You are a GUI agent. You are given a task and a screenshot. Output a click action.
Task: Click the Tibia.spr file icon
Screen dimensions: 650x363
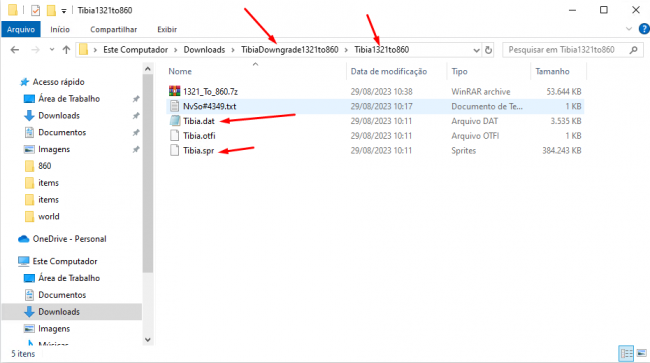tap(175, 150)
